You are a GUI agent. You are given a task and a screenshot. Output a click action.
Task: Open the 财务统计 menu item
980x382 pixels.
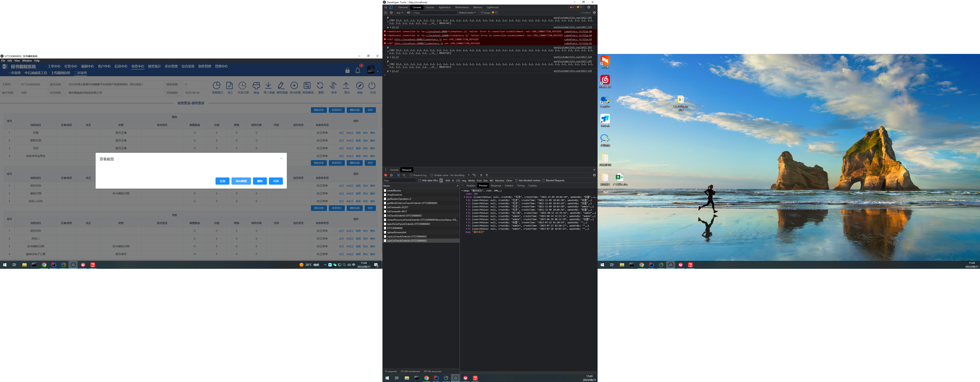[154, 66]
